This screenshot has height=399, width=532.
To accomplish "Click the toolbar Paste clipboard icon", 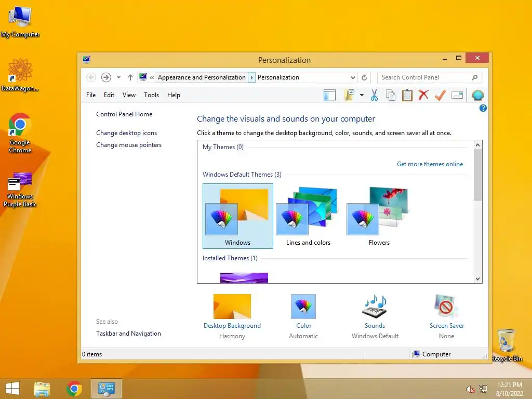I will pyautogui.click(x=407, y=96).
